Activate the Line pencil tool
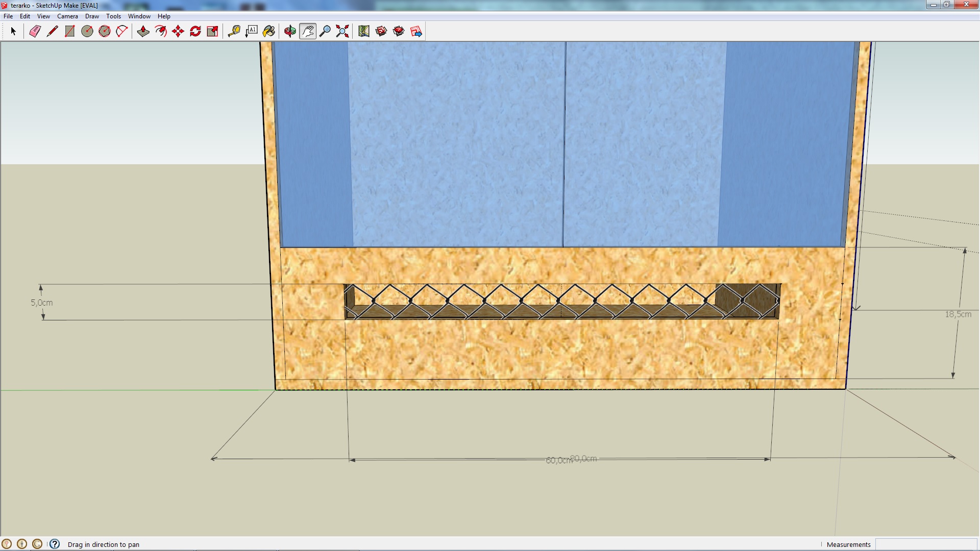Screen dimensions: 980x551 point(52,32)
